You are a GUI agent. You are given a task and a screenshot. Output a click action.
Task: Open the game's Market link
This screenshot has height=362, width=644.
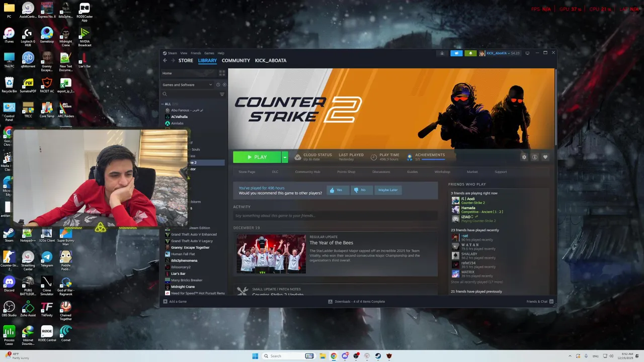tap(472, 172)
